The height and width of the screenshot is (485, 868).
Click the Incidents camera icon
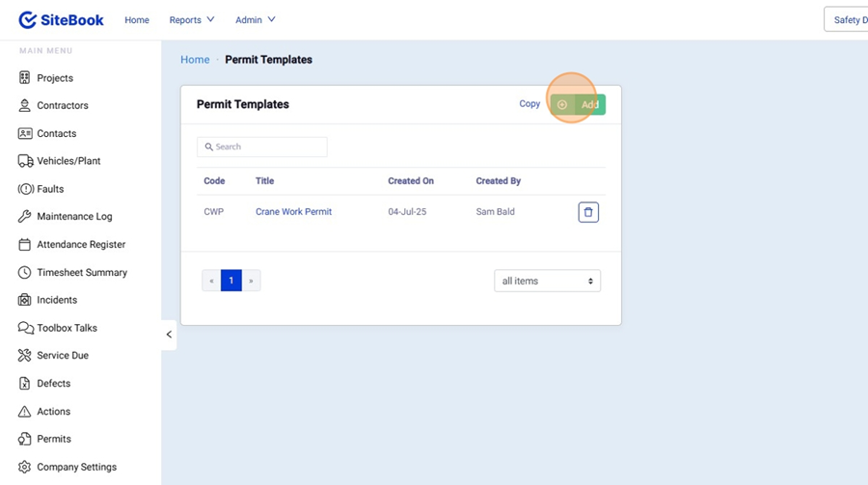pos(25,300)
